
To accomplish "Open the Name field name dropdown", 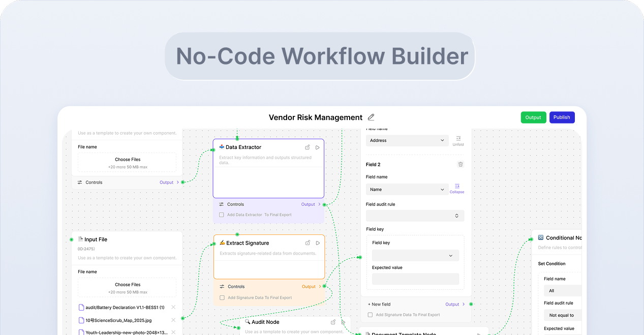I will point(407,190).
